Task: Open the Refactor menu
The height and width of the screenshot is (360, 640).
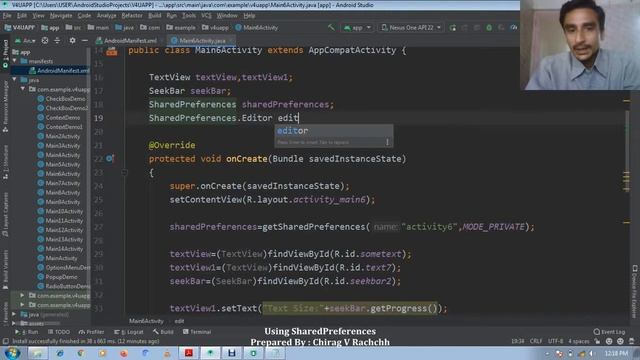Action: 132,16
